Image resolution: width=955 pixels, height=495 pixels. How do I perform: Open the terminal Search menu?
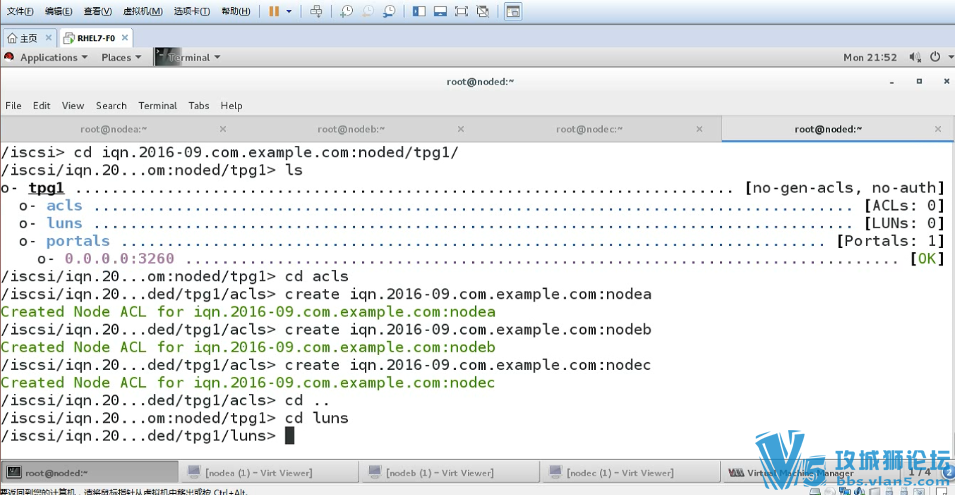111,105
